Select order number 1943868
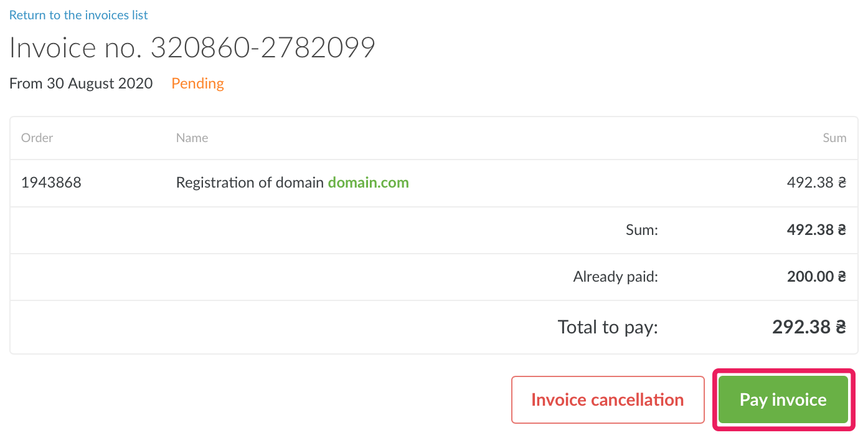 pos(51,183)
